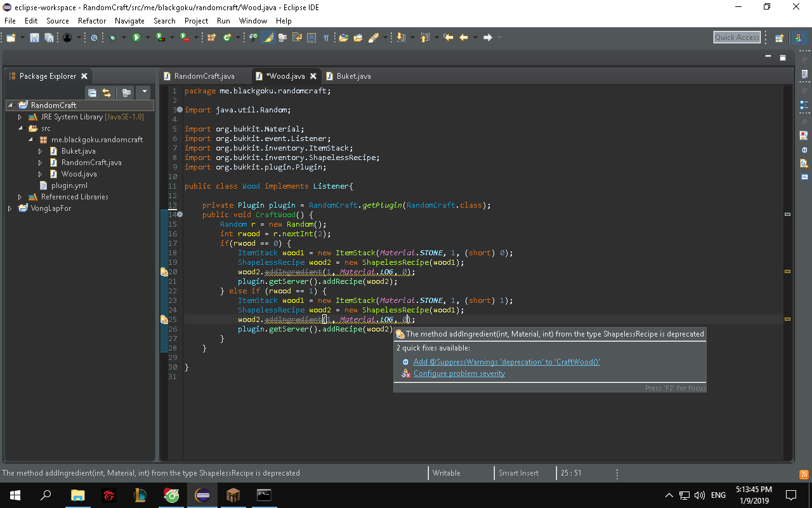The height and width of the screenshot is (508, 812).
Task: Click line 25 warning marker in overview ruler
Action: point(787,319)
